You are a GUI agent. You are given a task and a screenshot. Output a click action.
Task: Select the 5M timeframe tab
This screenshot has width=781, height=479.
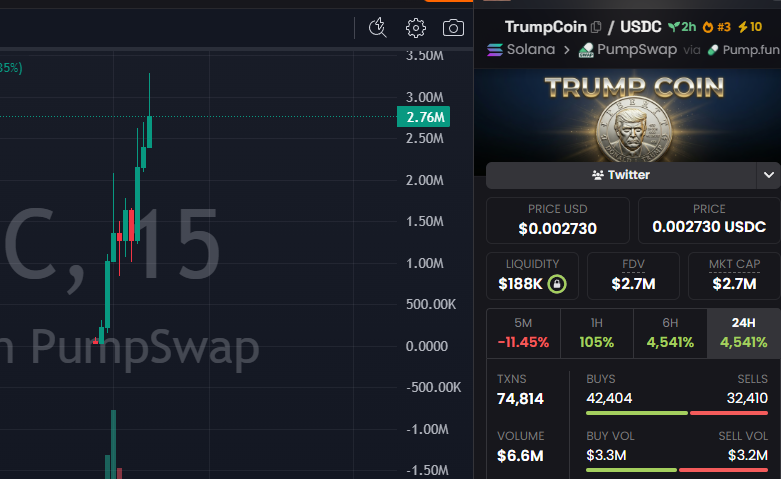[523, 334]
